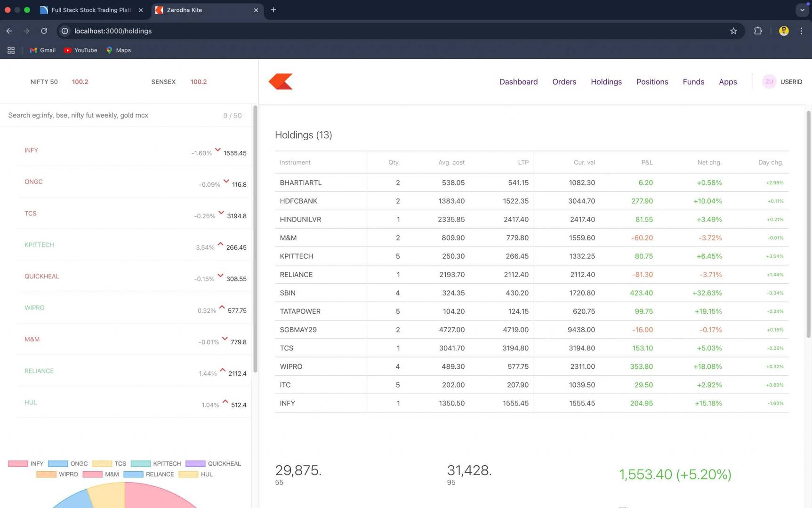Screen dimensions: 812x508
Task: Navigate to the Dashboard page
Action: click(518, 81)
